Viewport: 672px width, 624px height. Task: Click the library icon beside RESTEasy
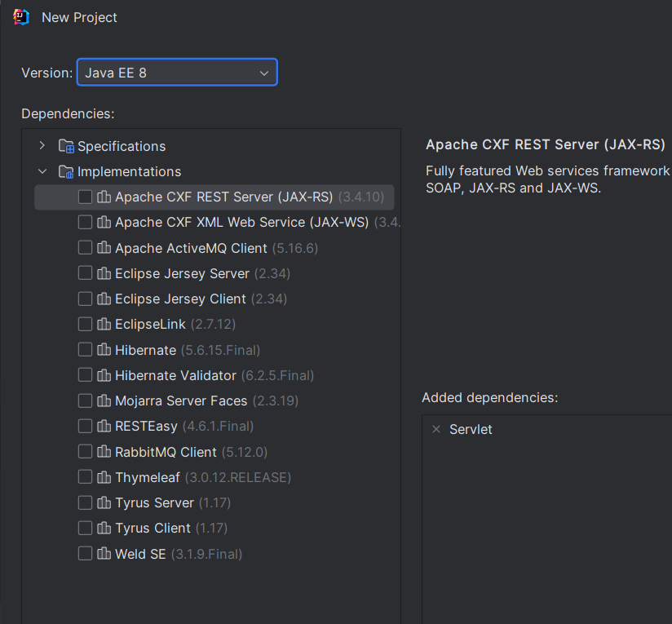(x=104, y=426)
